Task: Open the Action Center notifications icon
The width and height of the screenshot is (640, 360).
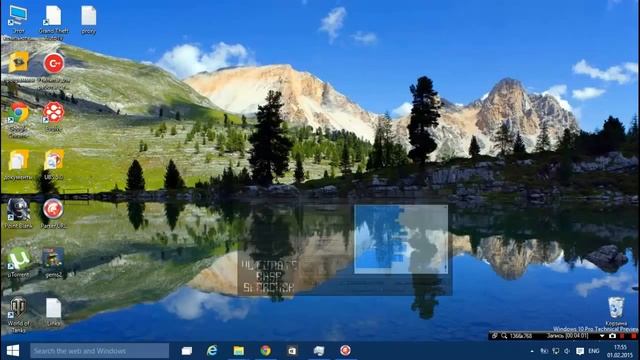Action: point(580,351)
